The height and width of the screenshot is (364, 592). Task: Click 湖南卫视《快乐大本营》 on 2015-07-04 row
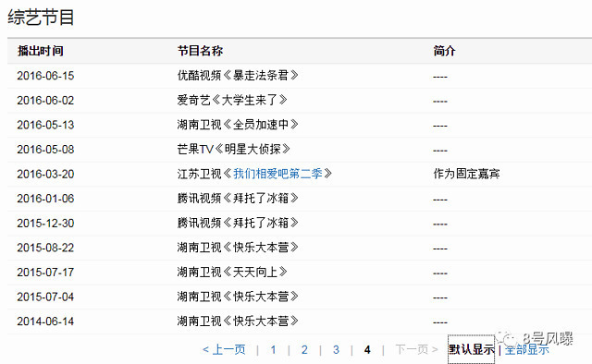(238, 297)
